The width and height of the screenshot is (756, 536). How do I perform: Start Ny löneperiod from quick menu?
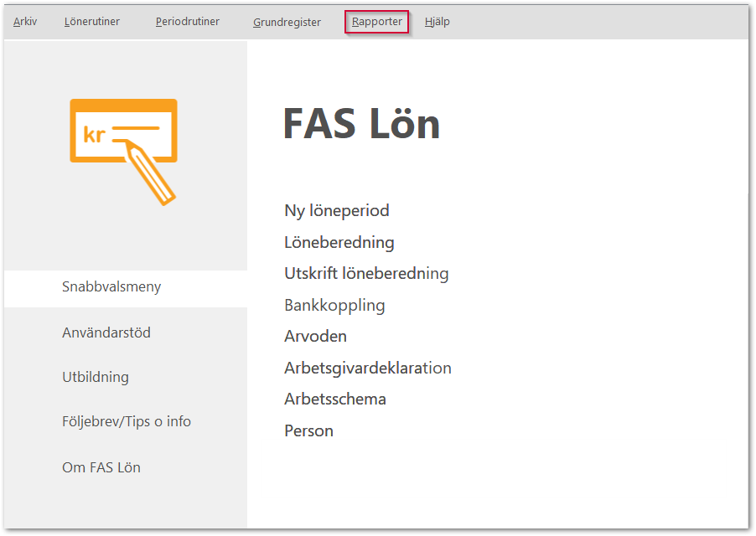(337, 211)
